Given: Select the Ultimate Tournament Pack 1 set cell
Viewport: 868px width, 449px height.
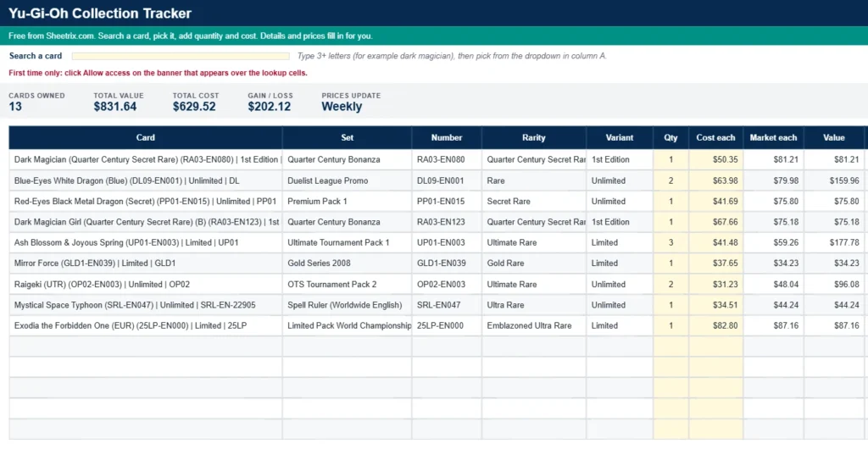Looking at the screenshot, I should [x=347, y=242].
